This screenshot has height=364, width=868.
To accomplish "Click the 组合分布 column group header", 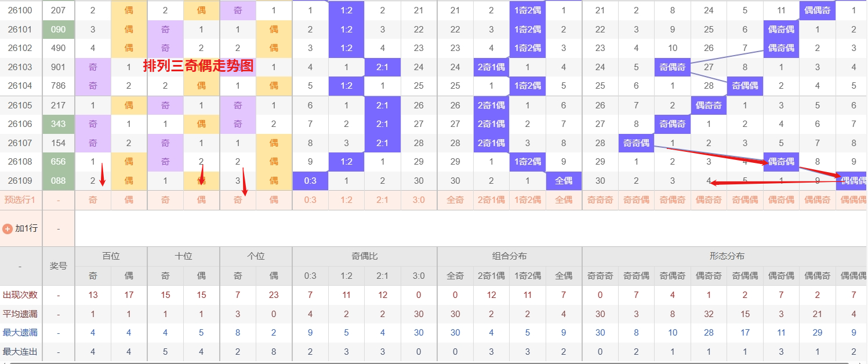I will (x=509, y=256).
